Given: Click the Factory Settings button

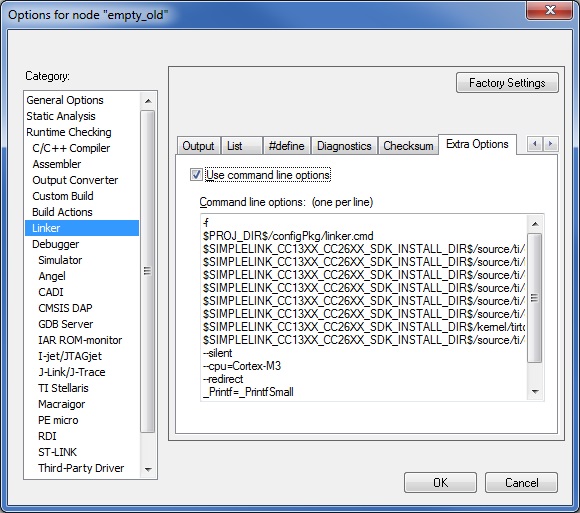Looking at the screenshot, I should click(507, 82).
